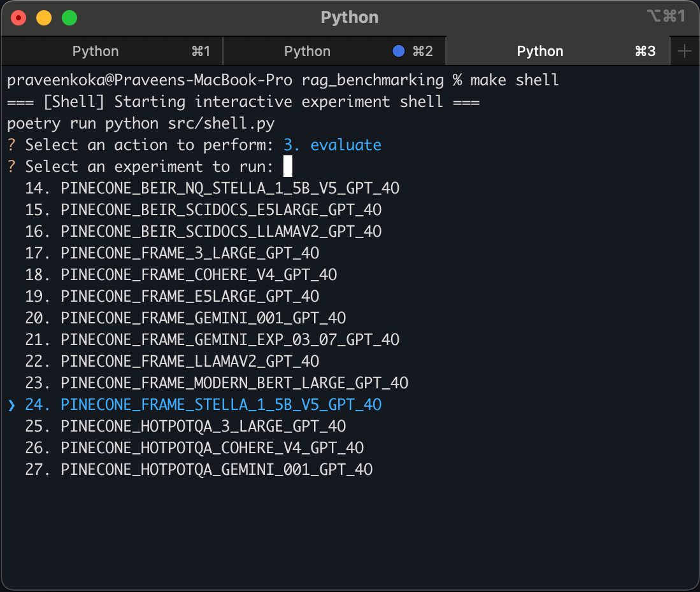Click highlighted experiment 24 PINECONE_FRAME_STELLA_1_5B_V5_GPT_4O
Image resolution: width=700 pixels, height=592 pixels.
point(203,405)
